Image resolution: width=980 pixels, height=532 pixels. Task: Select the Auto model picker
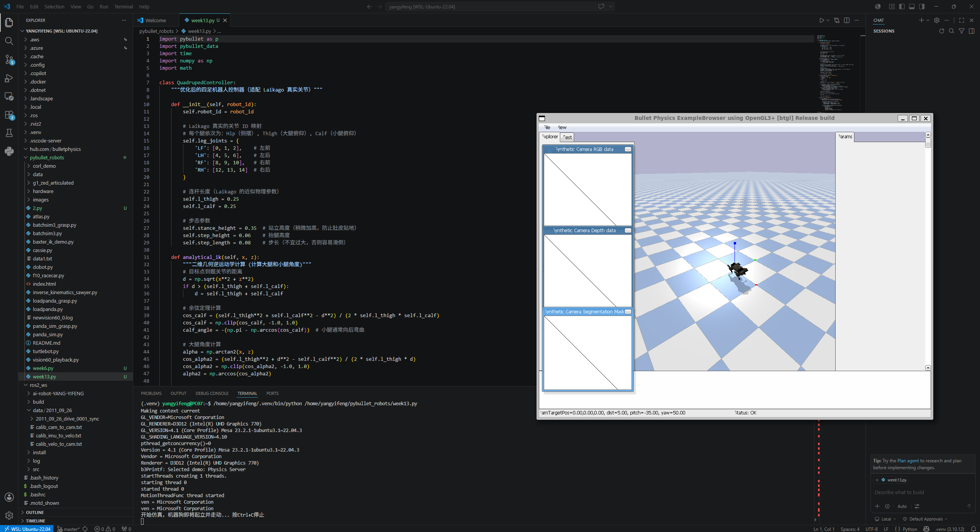(x=902, y=506)
